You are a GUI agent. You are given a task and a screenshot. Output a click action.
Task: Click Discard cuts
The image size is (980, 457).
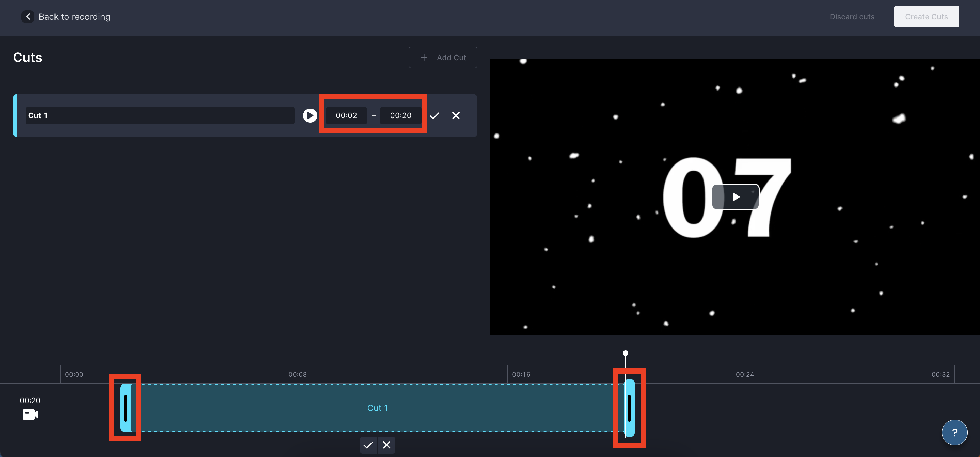click(x=852, y=17)
